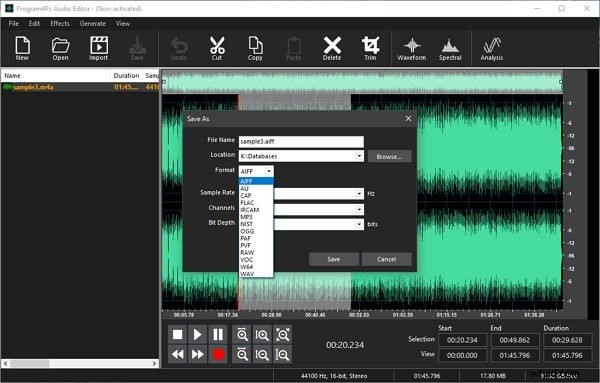Click the Copy toolbar icon
The width and height of the screenshot is (600, 383).
click(255, 48)
